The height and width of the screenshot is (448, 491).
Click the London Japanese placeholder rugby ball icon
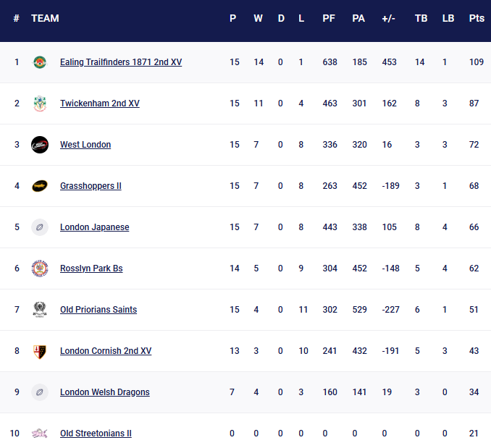pos(40,227)
